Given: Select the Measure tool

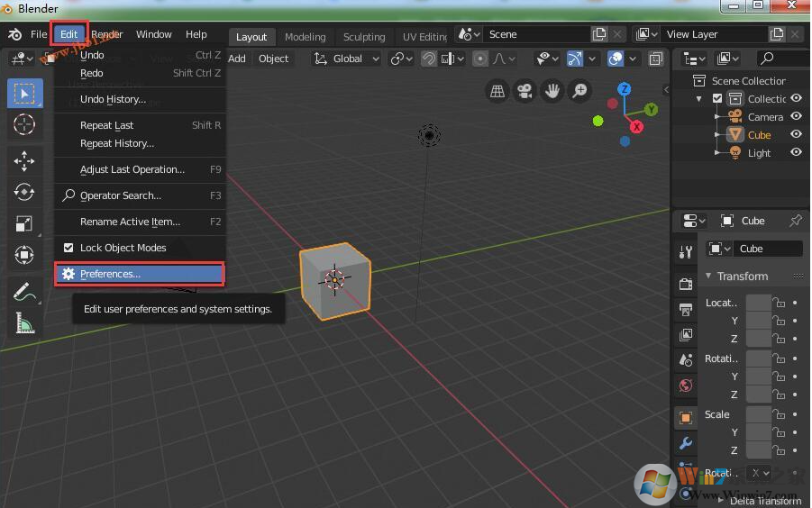Looking at the screenshot, I should tap(24, 322).
